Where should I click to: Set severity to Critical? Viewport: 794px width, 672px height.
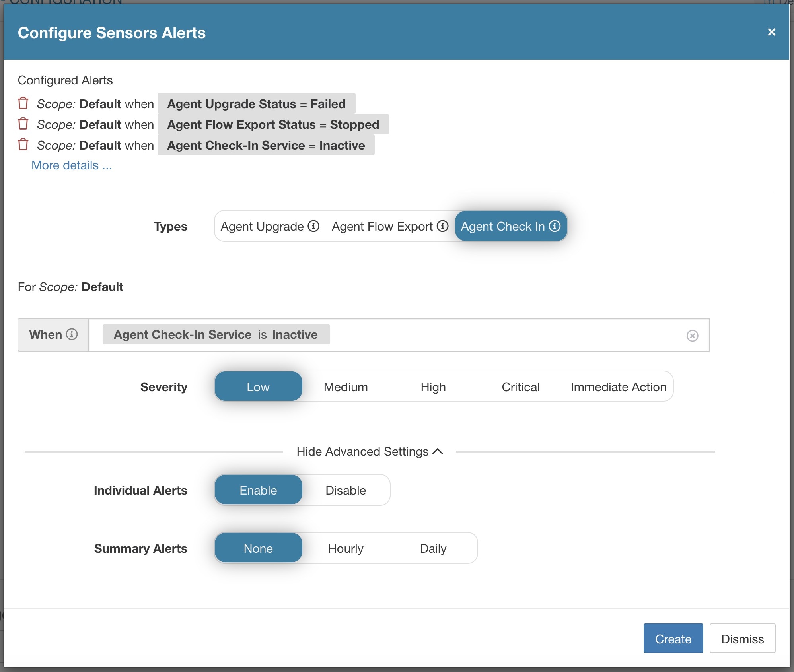pos(520,386)
